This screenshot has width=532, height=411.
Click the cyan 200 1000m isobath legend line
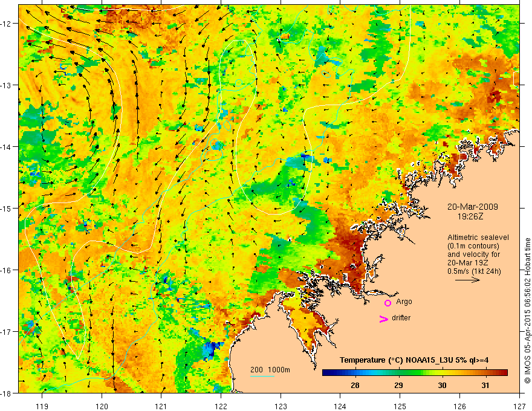(262, 376)
